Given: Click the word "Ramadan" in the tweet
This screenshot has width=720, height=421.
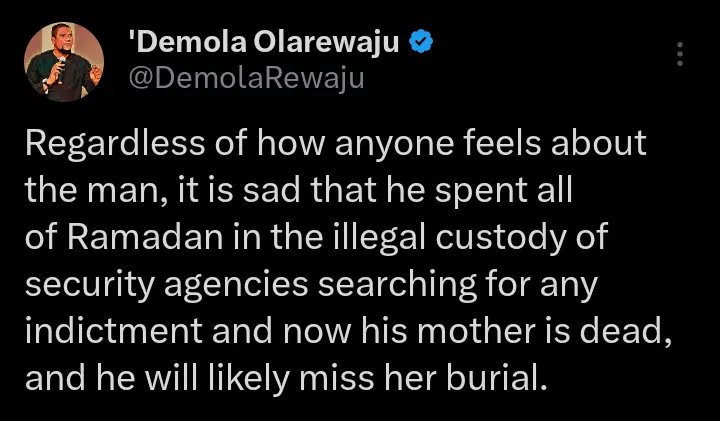Looking at the screenshot, I should pyautogui.click(x=135, y=240).
